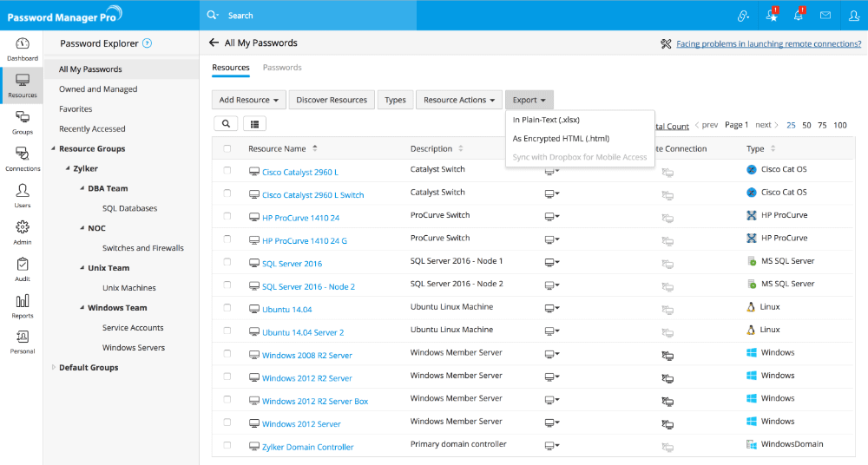
Task: Check the Zylker Domain Controller row checkbox
Action: click(x=227, y=444)
